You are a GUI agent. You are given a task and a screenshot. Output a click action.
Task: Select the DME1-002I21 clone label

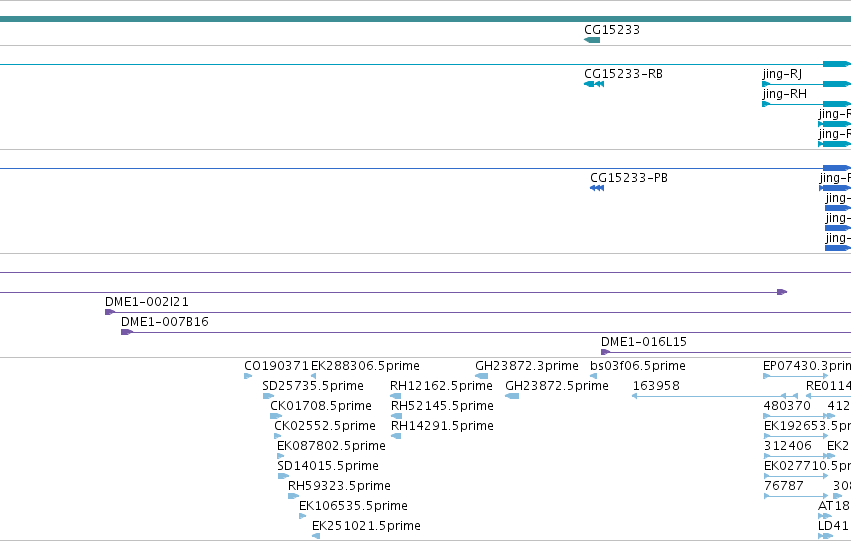point(147,302)
